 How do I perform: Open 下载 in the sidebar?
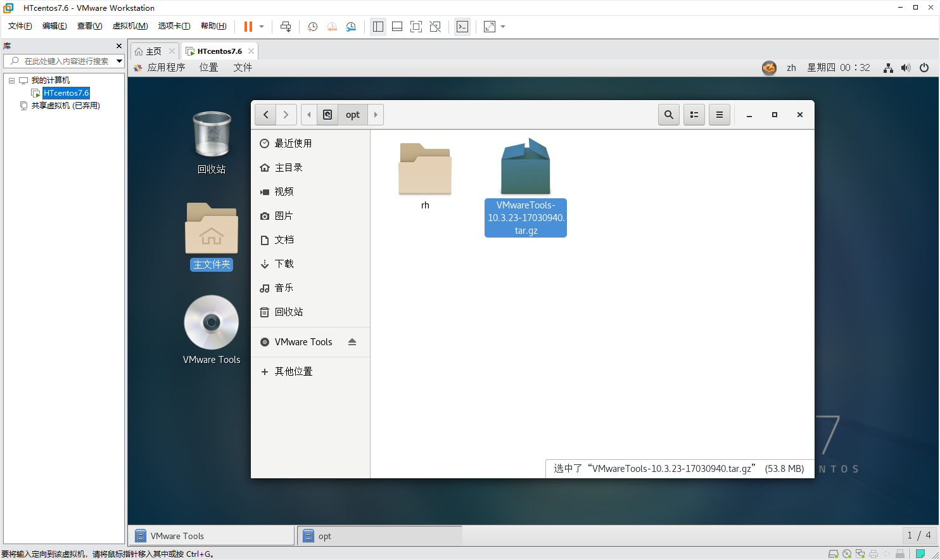[310, 264]
